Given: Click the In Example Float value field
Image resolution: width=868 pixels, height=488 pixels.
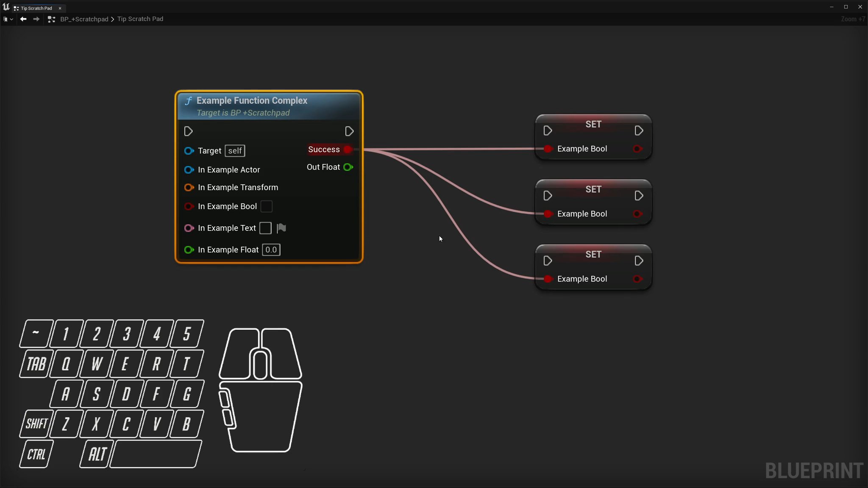Looking at the screenshot, I should point(271,250).
